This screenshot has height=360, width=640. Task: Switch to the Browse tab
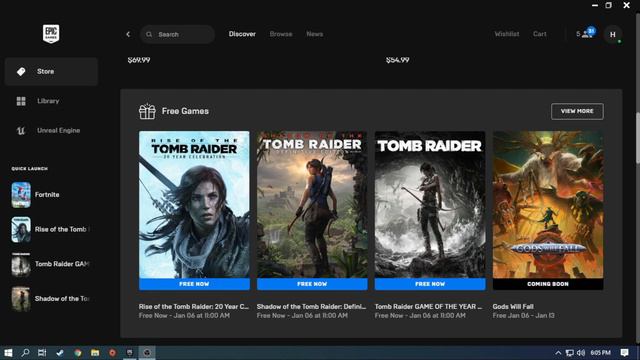point(281,34)
